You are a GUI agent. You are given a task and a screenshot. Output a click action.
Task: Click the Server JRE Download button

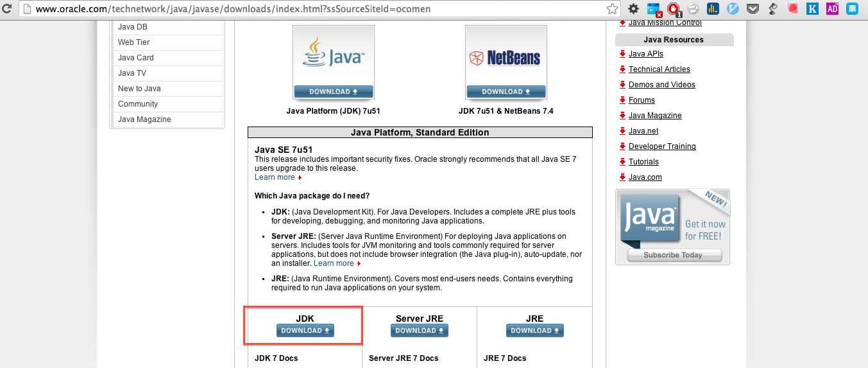[x=420, y=331]
